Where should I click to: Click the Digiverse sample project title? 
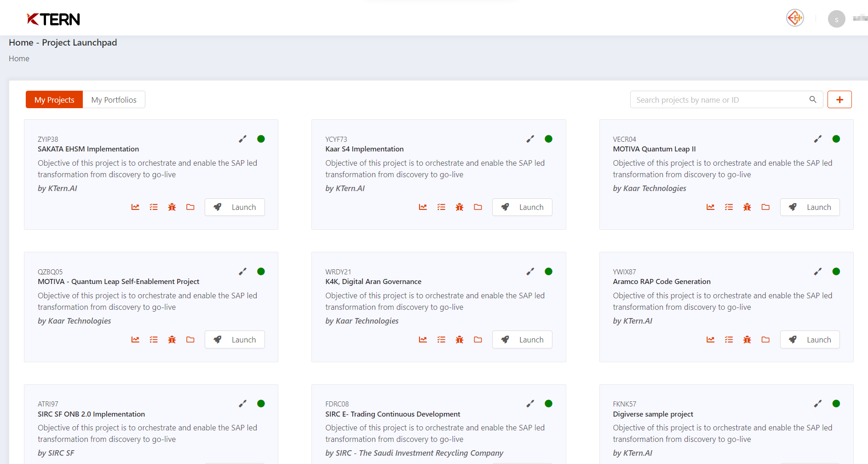(653, 414)
